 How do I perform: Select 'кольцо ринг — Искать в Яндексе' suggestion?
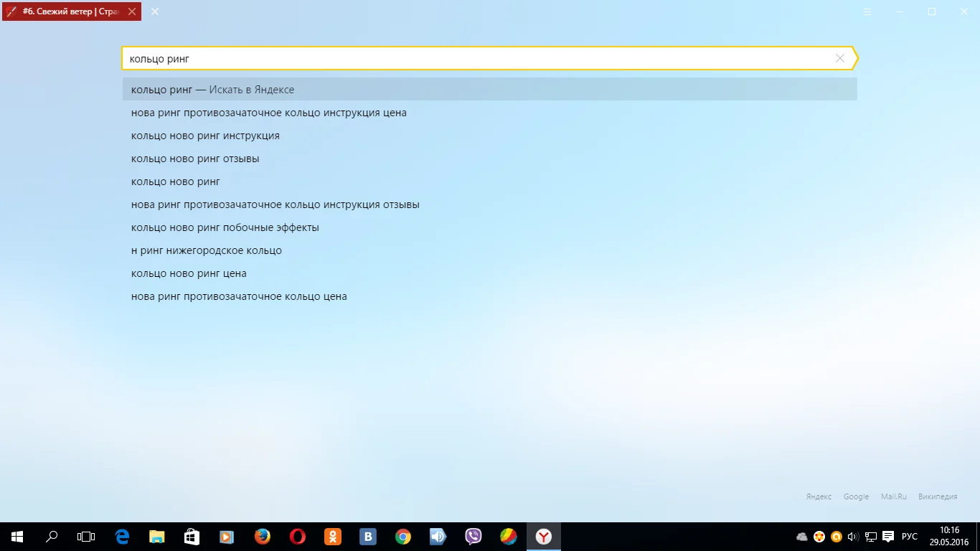pyautogui.click(x=490, y=90)
